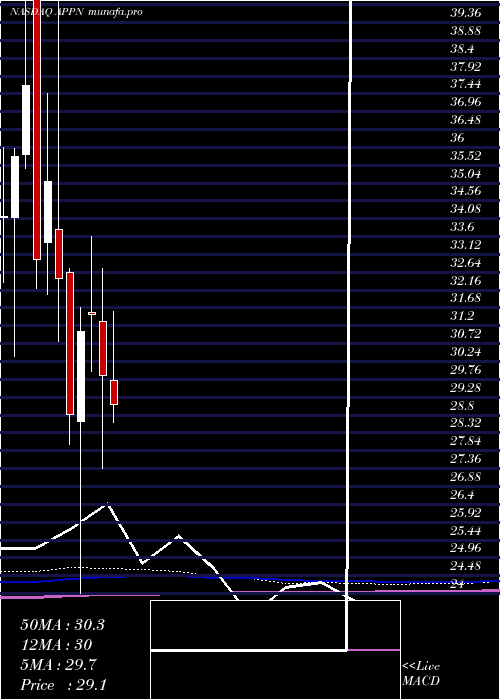This screenshot has height=700, width=500.
Task: Click the 27.36 price axis label
Action: pyautogui.click(x=466, y=459)
